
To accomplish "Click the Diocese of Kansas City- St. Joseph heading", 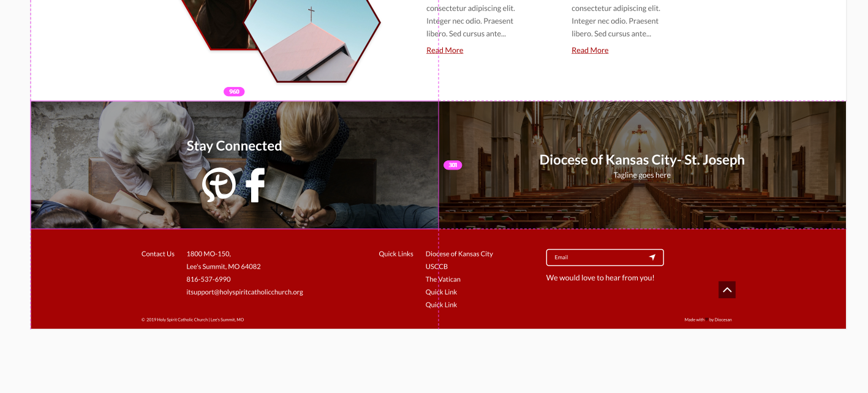I will coord(641,160).
